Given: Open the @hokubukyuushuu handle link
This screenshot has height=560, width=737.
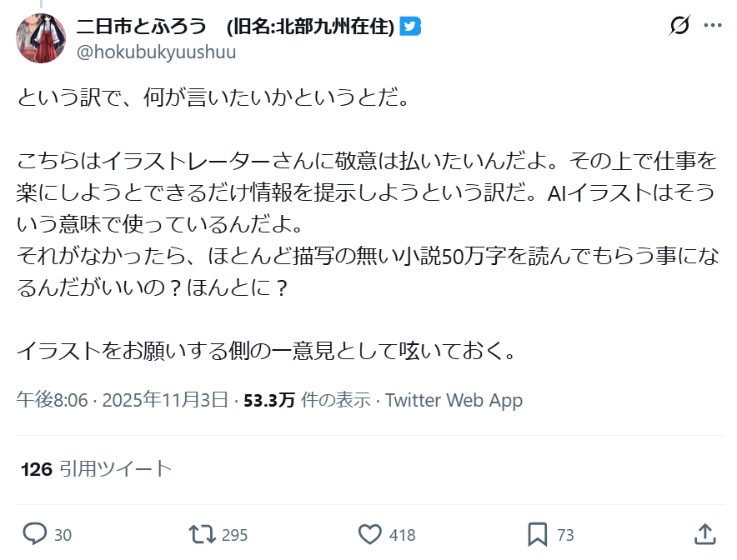Looking at the screenshot, I should tap(156, 52).
